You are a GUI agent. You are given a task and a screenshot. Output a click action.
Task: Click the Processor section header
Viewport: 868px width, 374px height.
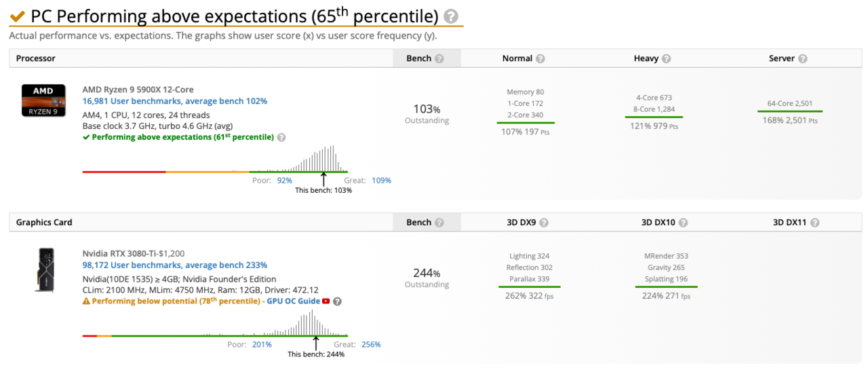36,58
